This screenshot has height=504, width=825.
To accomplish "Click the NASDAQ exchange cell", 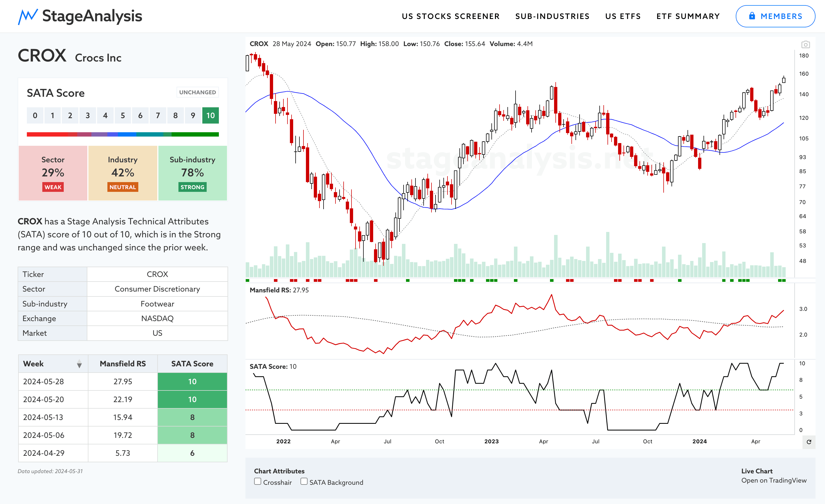I will pyautogui.click(x=157, y=318).
